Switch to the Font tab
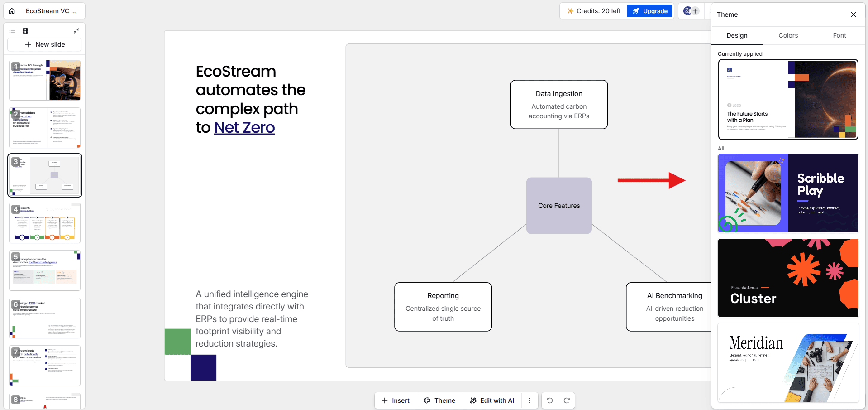 [839, 35]
